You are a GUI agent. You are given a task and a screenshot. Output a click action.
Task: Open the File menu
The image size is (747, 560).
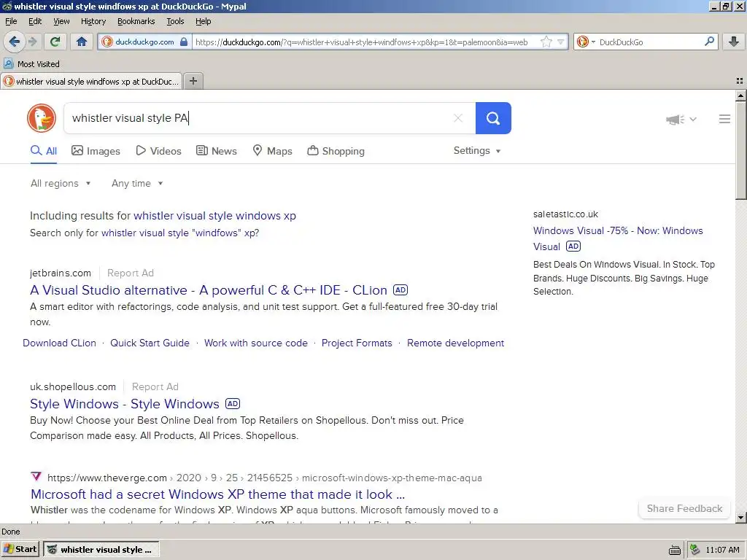click(11, 21)
